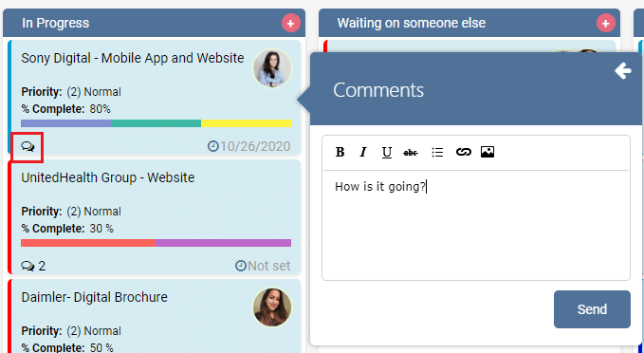Toggle bold formatting in comment editor
The width and height of the screenshot is (644, 353).
click(340, 152)
